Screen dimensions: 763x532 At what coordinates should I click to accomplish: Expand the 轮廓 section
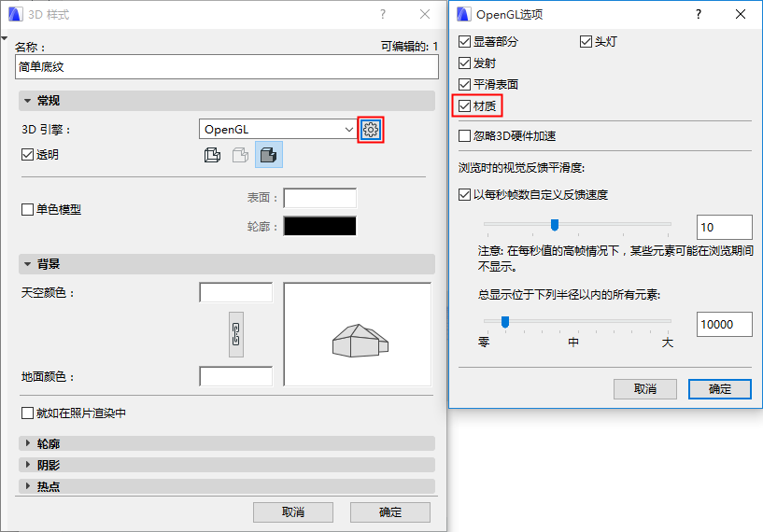[227, 443]
